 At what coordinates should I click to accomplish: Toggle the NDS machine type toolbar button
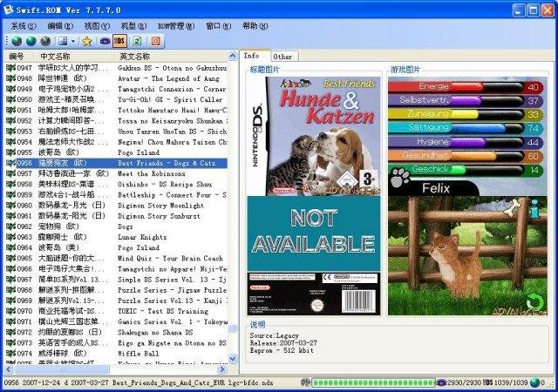(120, 41)
